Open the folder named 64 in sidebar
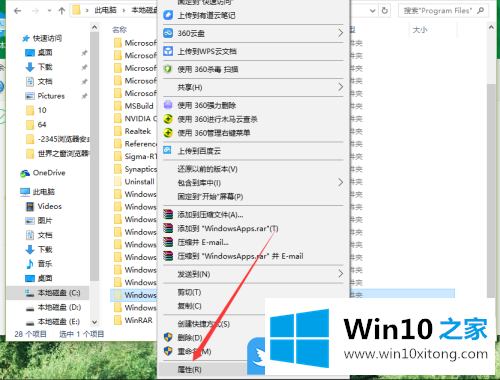This screenshot has height=380, width=500. (42, 125)
